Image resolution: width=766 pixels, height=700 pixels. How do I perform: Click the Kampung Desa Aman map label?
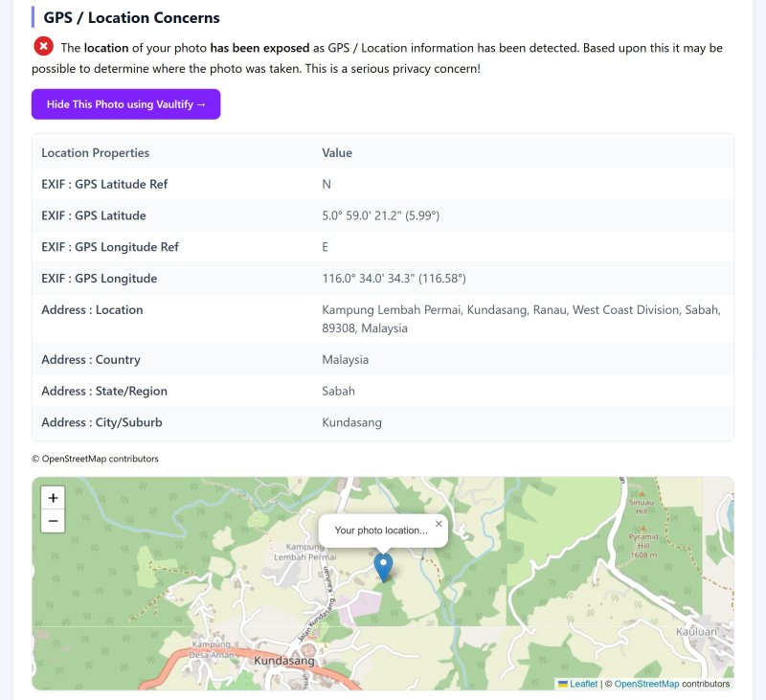click(211, 649)
